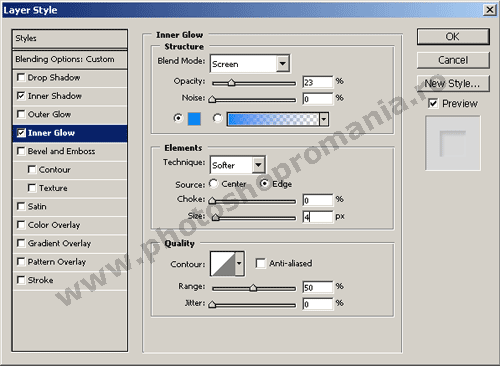Enable the Drop Shadow checkbox
Viewport: 500px width, 366px height.
click(21, 77)
